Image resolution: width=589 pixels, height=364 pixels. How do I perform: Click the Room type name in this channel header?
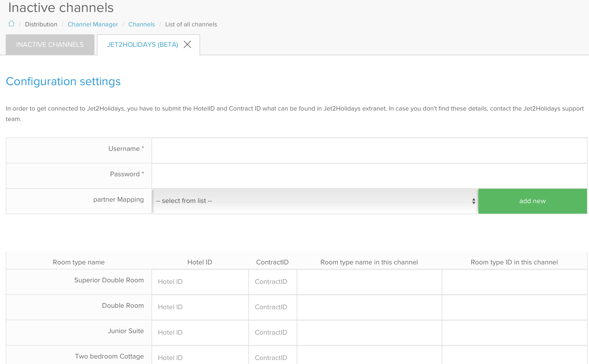[x=369, y=262]
